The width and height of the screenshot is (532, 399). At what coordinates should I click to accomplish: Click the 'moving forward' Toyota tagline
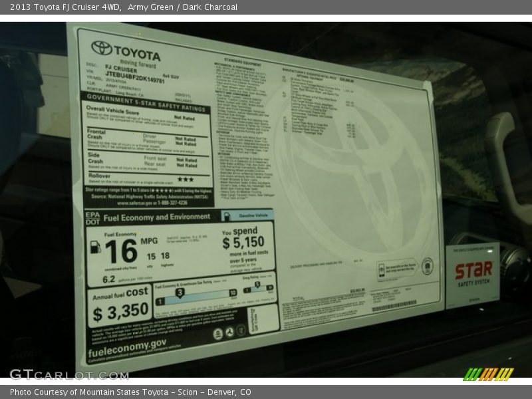point(138,63)
